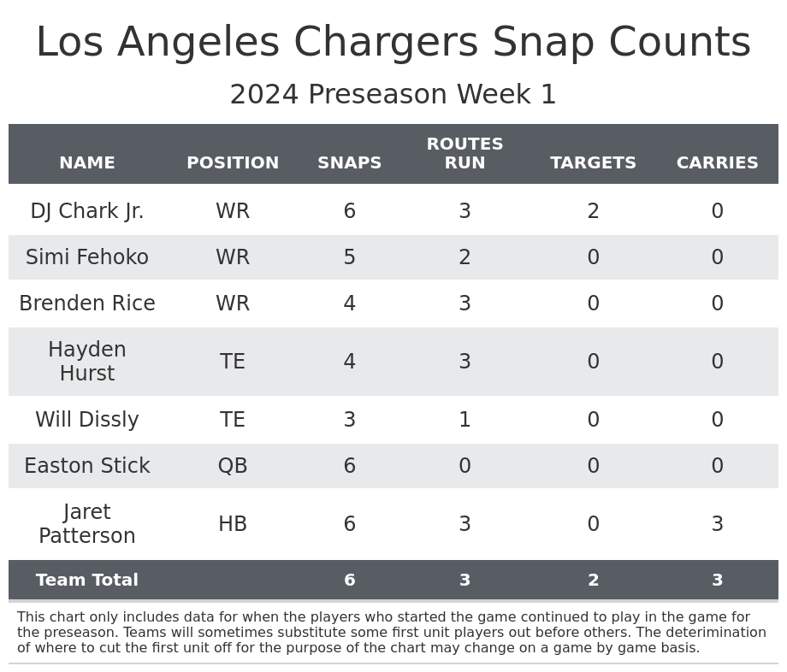
Task: Select the Will Dissly name cell
Action: pos(87,420)
